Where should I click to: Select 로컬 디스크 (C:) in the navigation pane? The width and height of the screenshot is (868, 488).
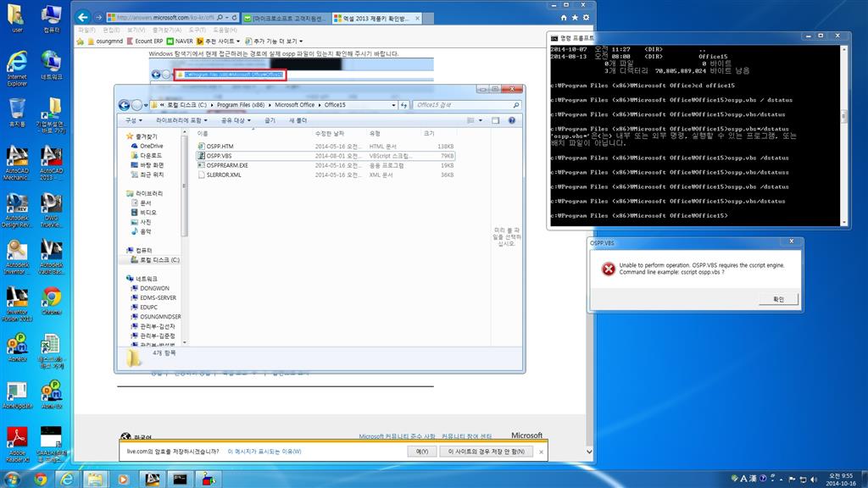tap(159, 259)
